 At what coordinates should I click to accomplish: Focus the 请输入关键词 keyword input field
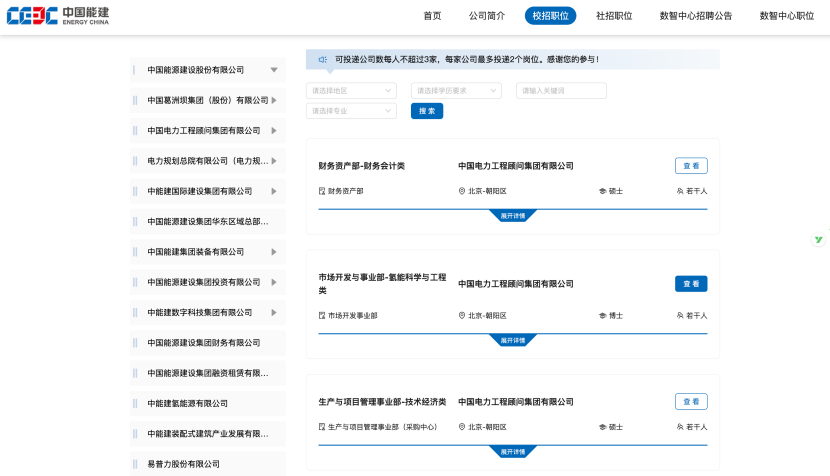561,91
